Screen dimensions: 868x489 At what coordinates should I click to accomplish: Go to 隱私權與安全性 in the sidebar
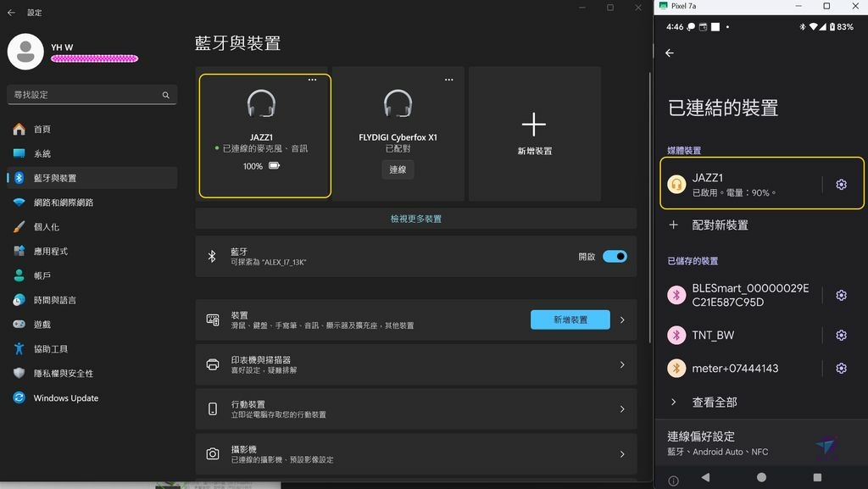(x=92, y=374)
